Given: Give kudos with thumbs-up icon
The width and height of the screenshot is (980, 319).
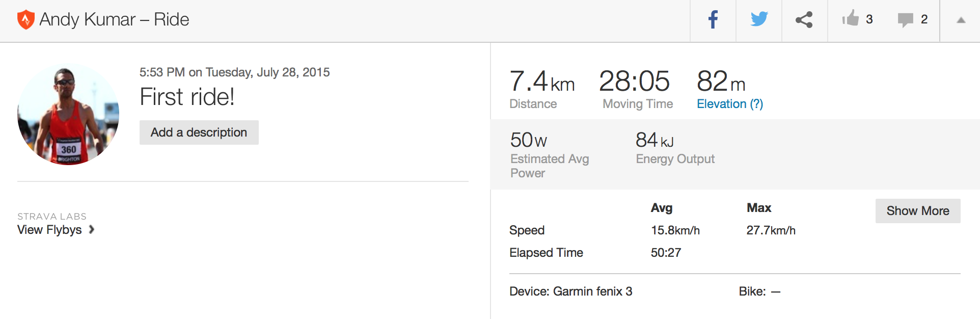Looking at the screenshot, I should 850,18.
